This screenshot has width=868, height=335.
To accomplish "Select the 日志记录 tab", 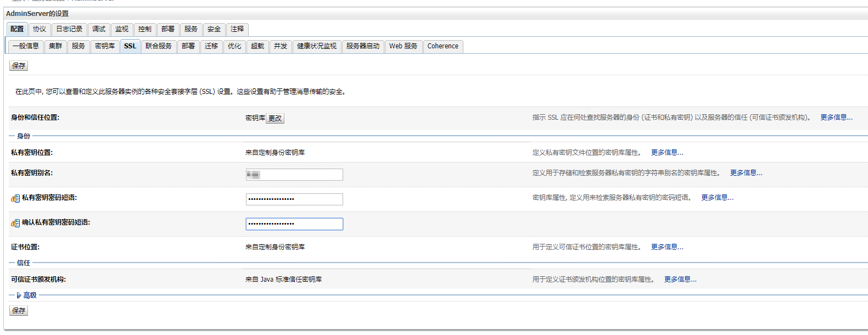I will [x=69, y=29].
